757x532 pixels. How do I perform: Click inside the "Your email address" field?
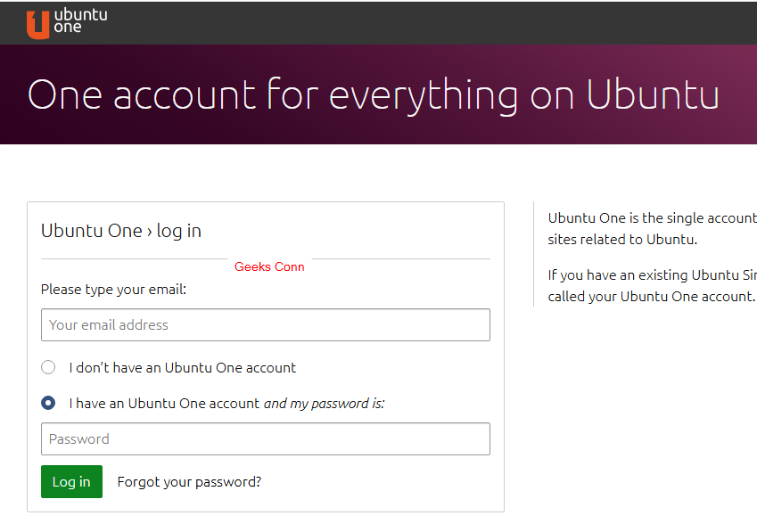click(265, 324)
